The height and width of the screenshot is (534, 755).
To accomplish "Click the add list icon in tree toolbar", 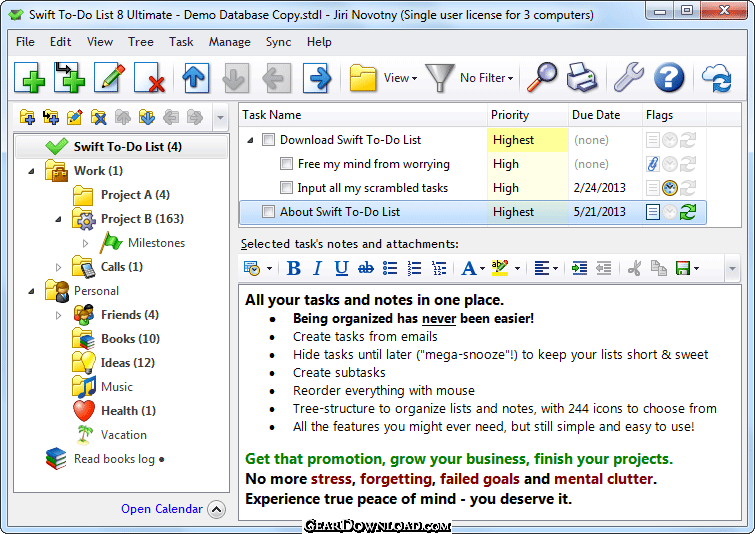I will click(27, 117).
